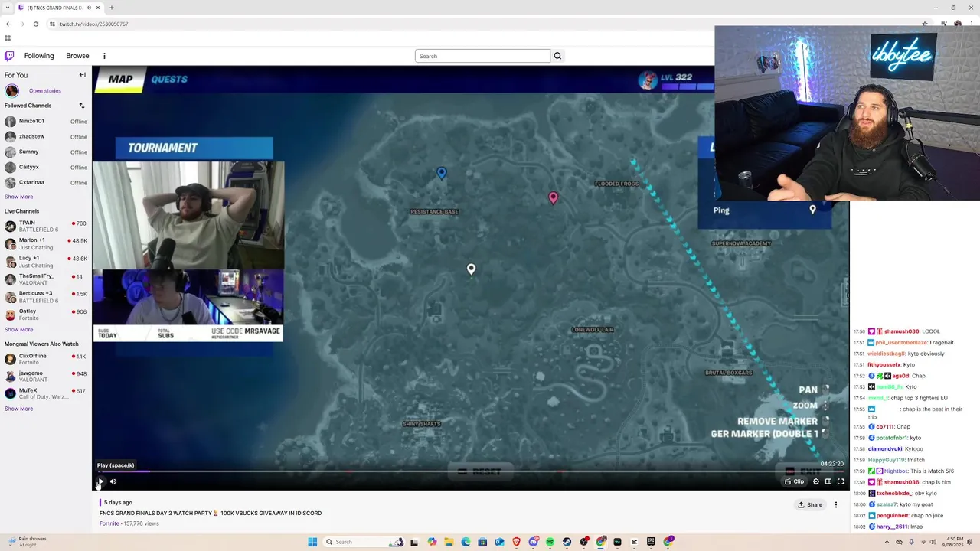Viewport: 980px width, 551px height.
Task: Open Berticuss +3 live channel
Action: click(x=46, y=297)
